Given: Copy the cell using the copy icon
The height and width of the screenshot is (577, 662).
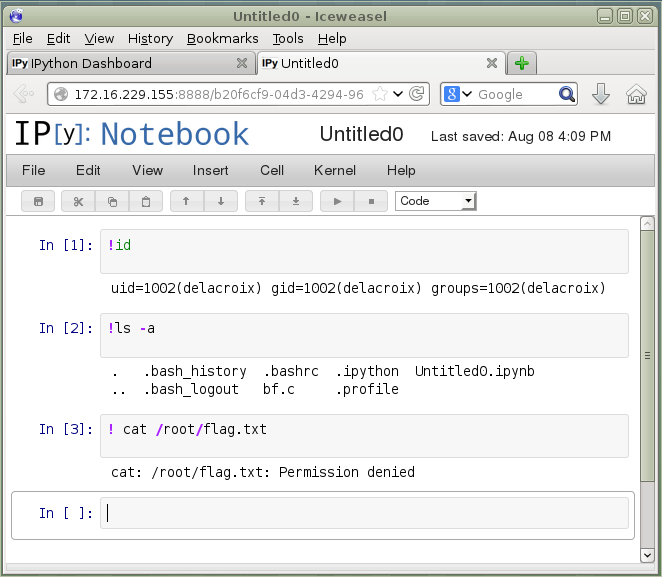Looking at the screenshot, I should [x=112, y=201].
